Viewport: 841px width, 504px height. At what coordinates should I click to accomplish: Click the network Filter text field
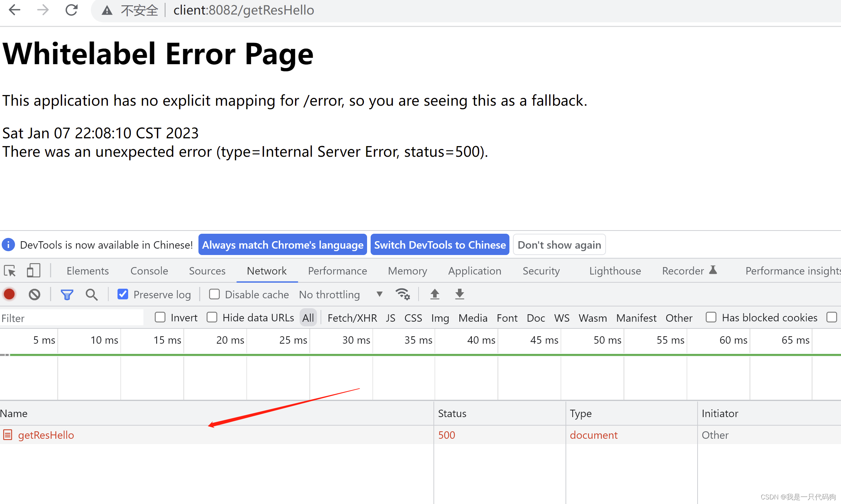point(71,318)
